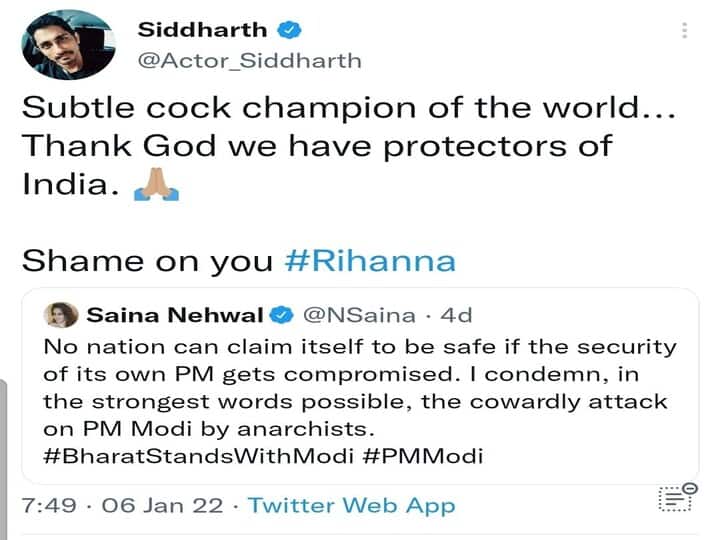Open the #PMModi hashtag

[x=422, y=456]
